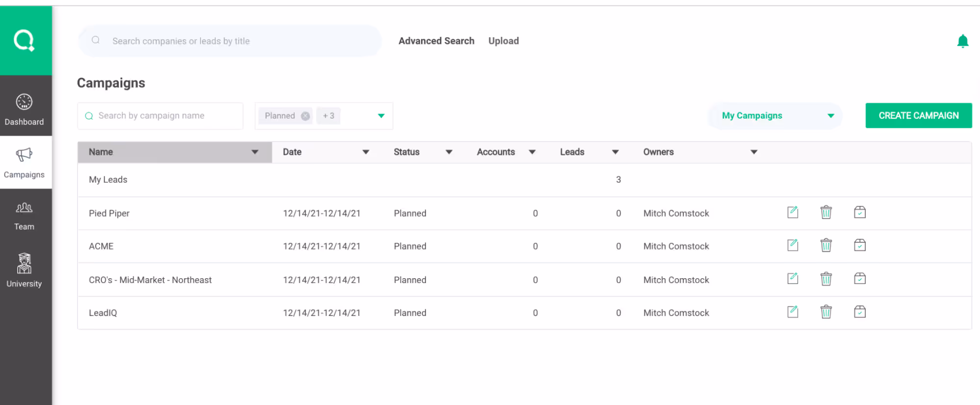Click the My Leads count of 3
The height and width of the screenshot is (405, 980).
(618, 180)
